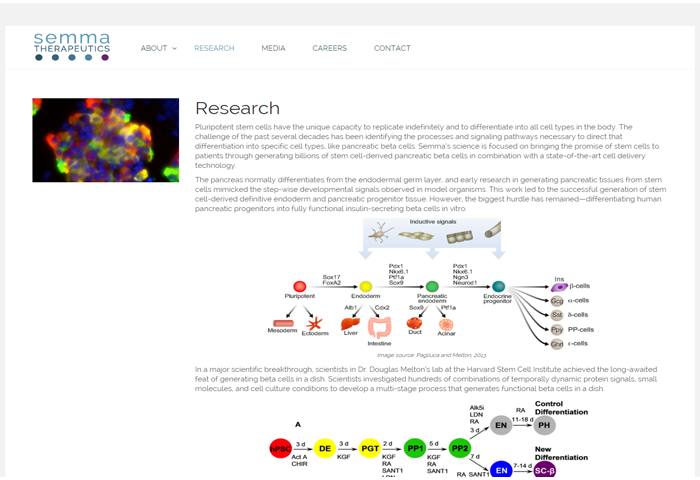Click the Acinar cell icon

(x=446, y=325)
